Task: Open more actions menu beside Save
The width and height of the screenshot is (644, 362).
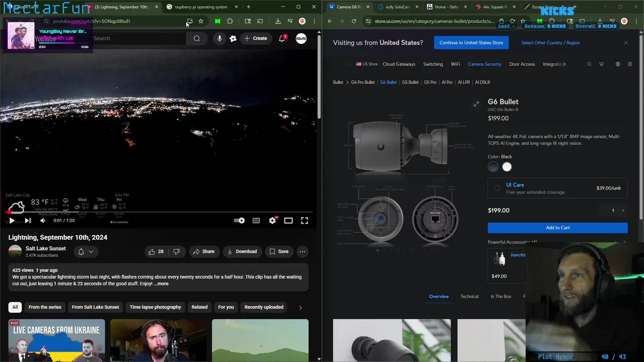Action: [x=302, y=251]
